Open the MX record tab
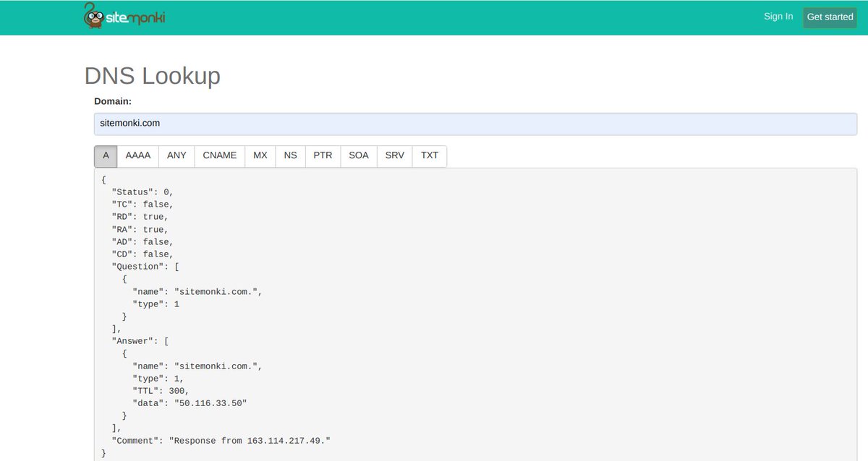This screenshot has height=461, width=868. point(260,156)
